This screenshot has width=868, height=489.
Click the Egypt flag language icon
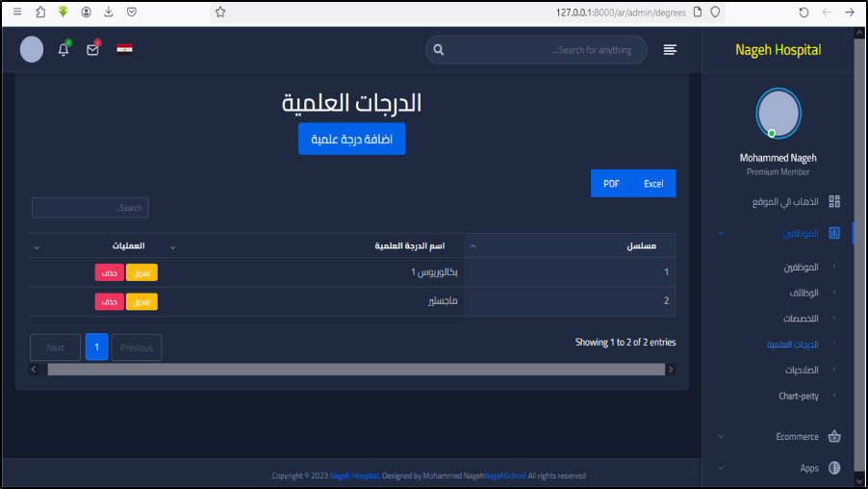click(125, 49)
